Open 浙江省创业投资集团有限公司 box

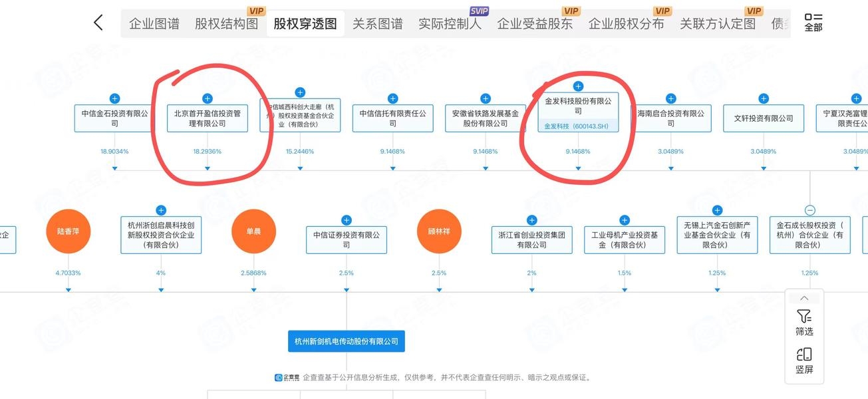point(531,240)
